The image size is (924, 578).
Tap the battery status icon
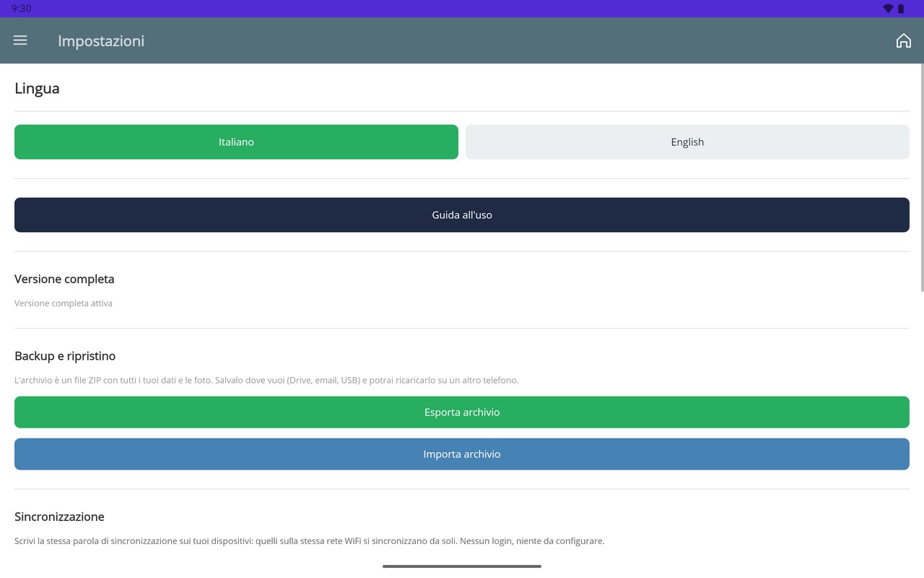[x=901, y=9]
